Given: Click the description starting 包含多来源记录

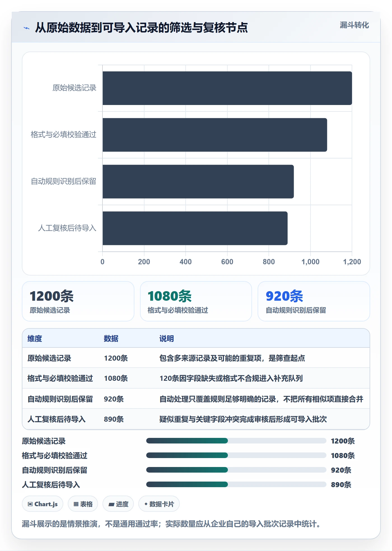Looking at the screenshot, I should point(232,358).
